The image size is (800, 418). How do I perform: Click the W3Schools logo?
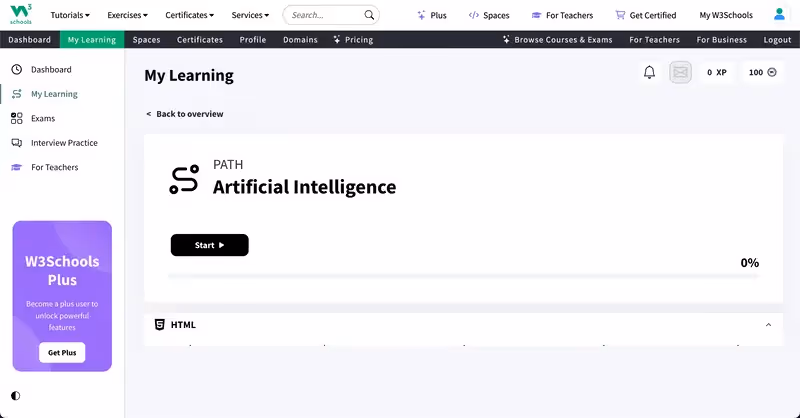click(21, 14)
